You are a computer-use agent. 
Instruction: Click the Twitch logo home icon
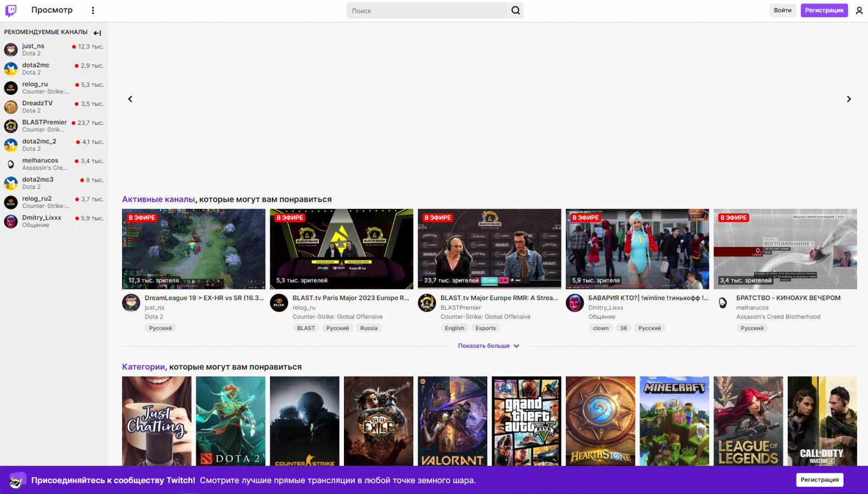(x=11, y=10)
